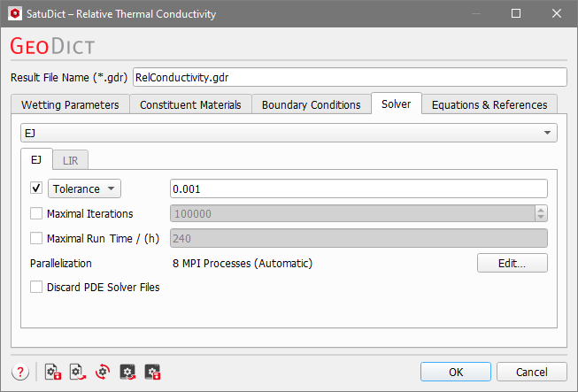This screenshot has width=578, height=392.
Task: Switch to the Constituent Materials tab
Action: [190, 104]
